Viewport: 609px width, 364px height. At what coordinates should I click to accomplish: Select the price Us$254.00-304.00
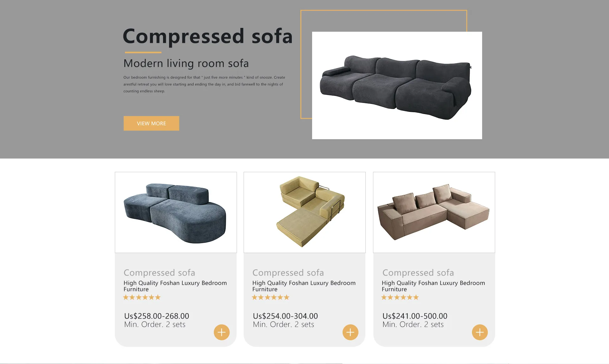[285, 316]
